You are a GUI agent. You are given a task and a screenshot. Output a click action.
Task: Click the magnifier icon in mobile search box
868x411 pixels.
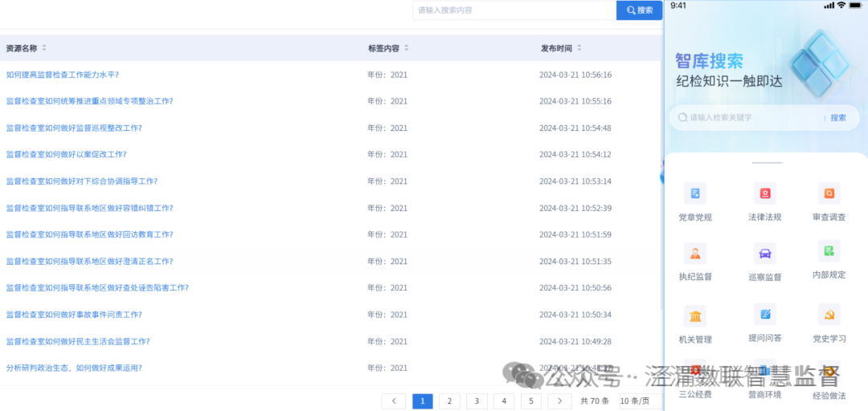[x=683, y=118]
